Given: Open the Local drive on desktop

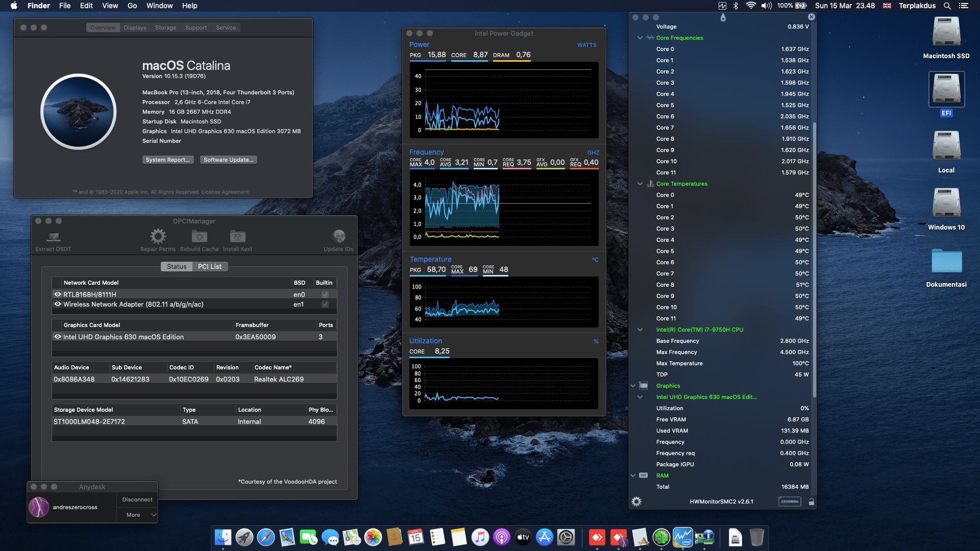Looking at the screenshot, I should coord(946,152).
